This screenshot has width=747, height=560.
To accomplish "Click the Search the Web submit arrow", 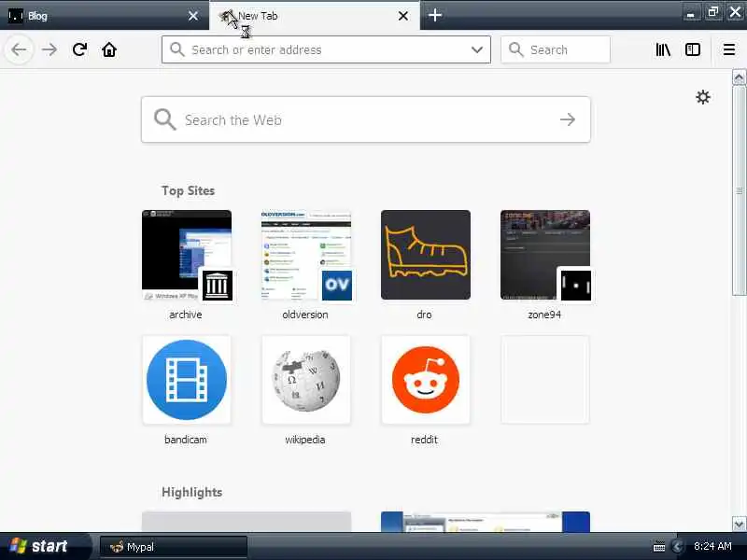I will [568, 119].
